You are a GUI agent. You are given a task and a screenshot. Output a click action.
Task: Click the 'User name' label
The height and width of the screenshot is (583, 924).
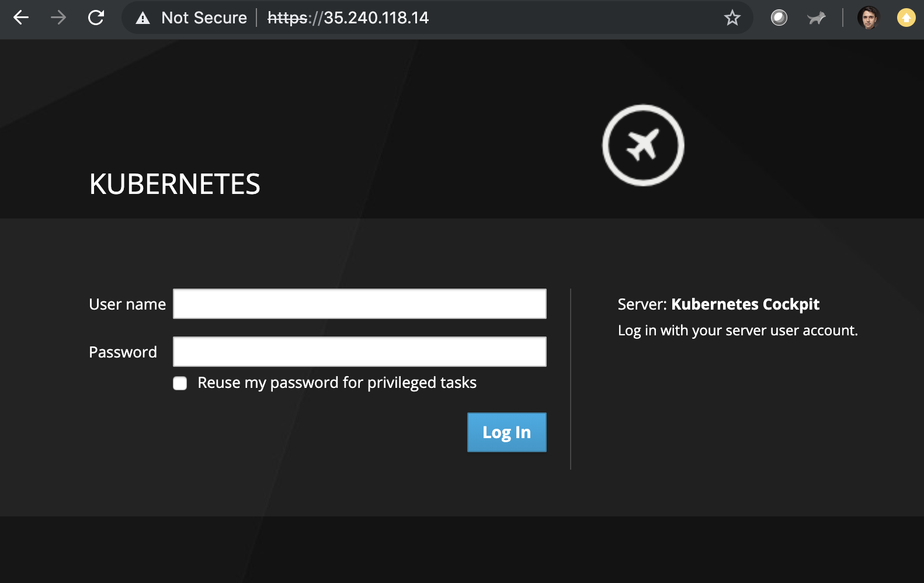click(x=127, y=304)
